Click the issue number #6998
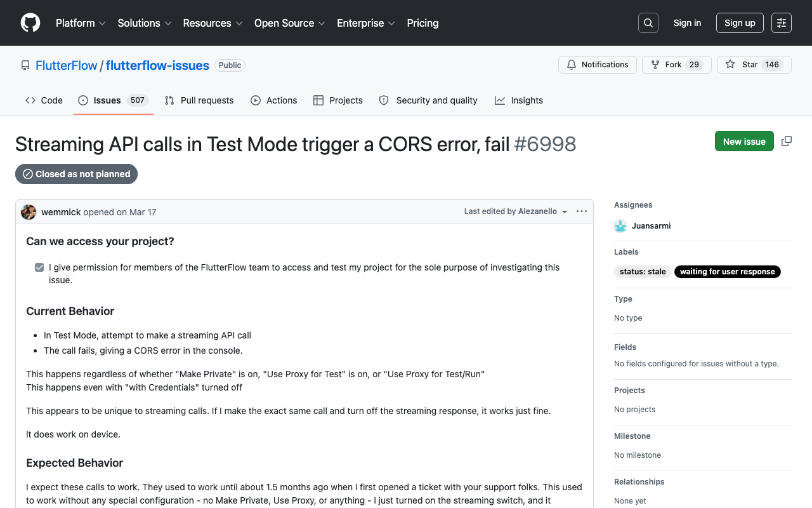This screenshot has width=812, height=508. click(545, 144)
